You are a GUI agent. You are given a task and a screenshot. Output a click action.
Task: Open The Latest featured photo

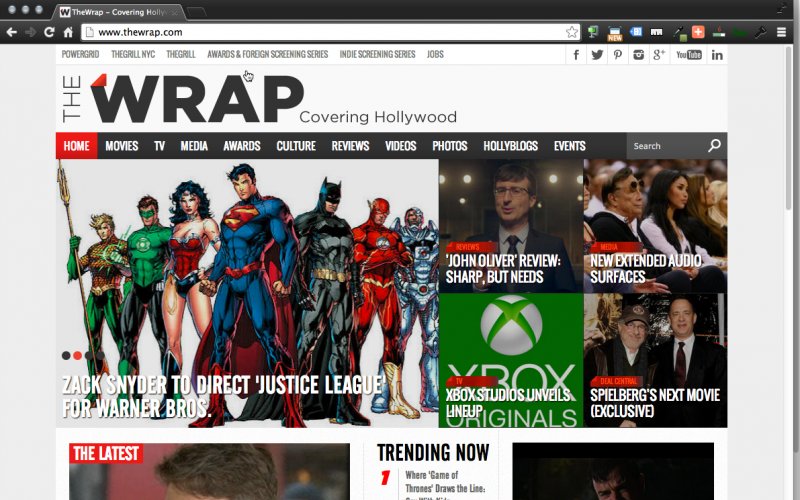209,471
